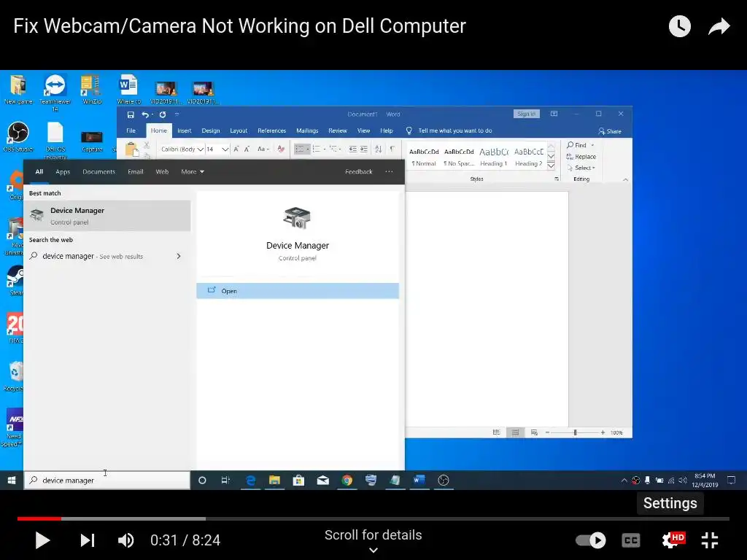Exit full screen mode
The height and width of the screenshot is (560, 747).
710,540
